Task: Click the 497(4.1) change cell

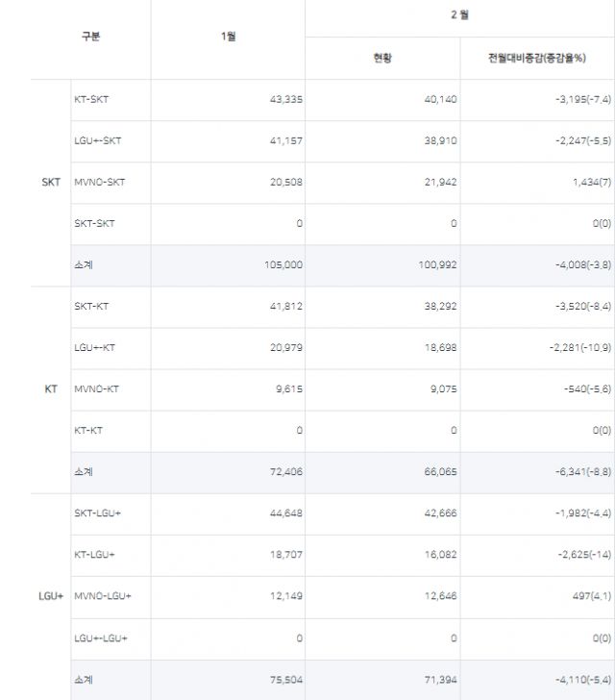Action: (587, 596)
